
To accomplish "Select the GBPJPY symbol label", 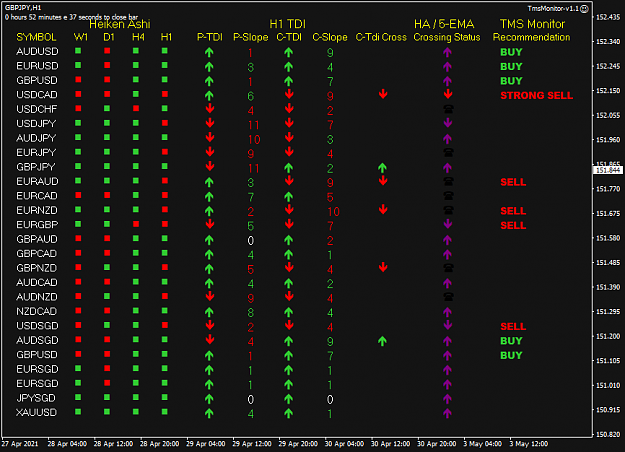I will pyautogui.click(x=35, y=167).
